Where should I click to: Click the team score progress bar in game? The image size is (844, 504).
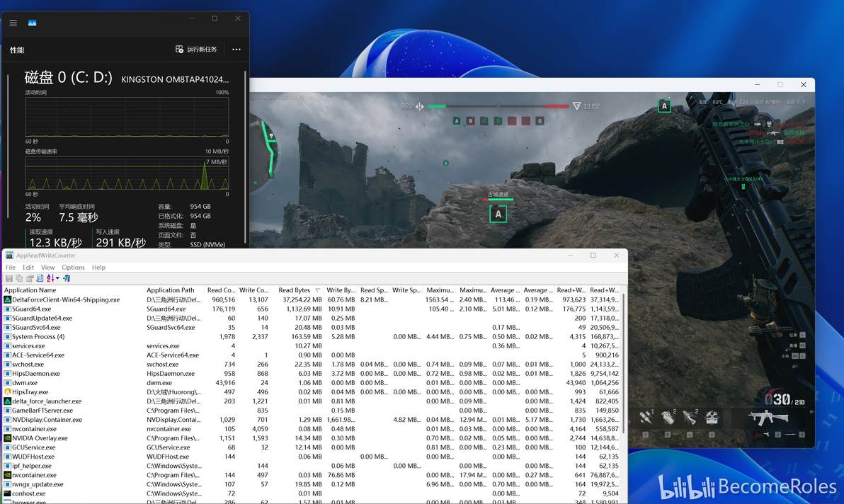[498, 106]
